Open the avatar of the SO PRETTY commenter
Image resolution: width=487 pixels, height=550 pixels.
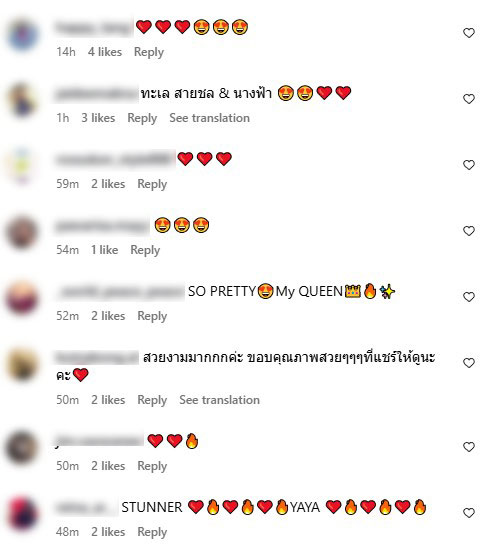[22, 299]
